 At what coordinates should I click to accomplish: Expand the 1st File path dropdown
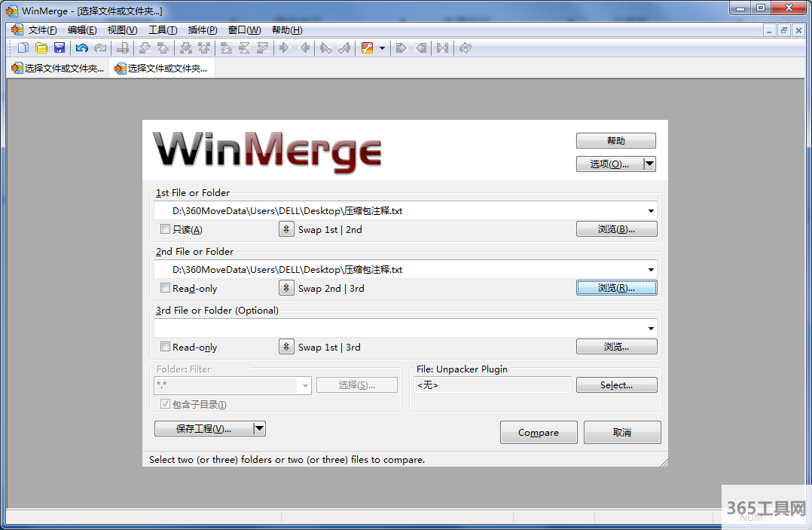point(650,211)
